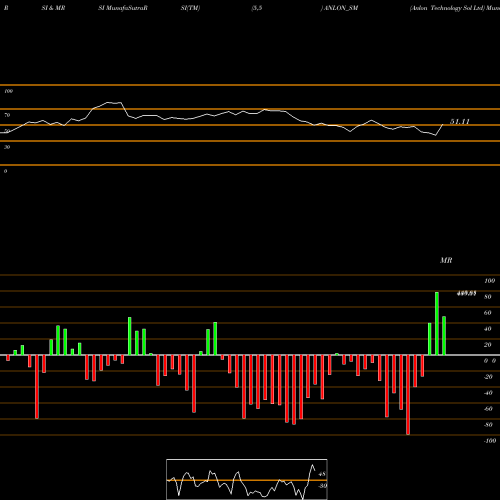Click the 0 label below RSI chart
Viewport: 500px width, 500px height.
click(5, 171)
